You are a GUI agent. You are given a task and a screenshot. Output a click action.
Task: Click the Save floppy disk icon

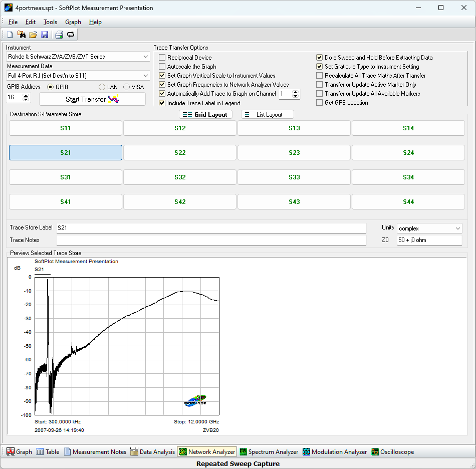coord(45,35)
